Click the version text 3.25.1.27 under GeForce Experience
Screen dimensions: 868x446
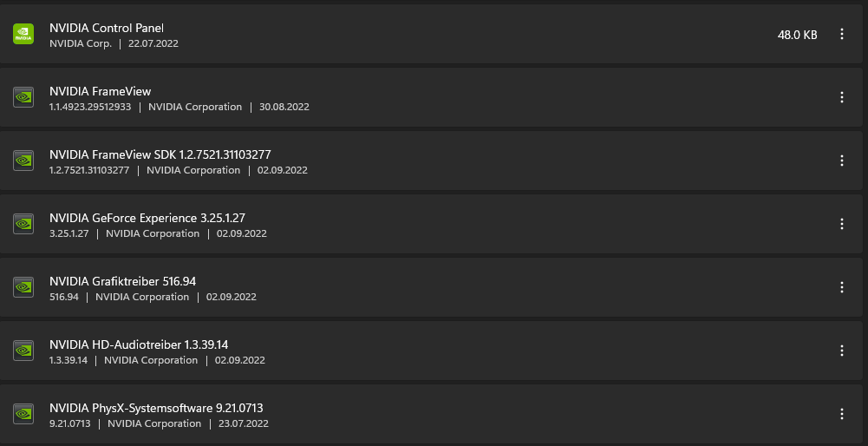(x=69, y=233)
